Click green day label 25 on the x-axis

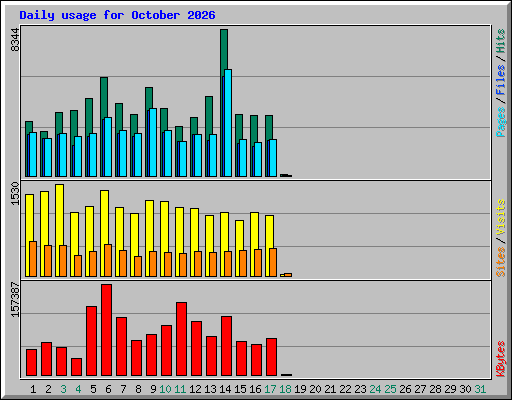tap(390, 389)
